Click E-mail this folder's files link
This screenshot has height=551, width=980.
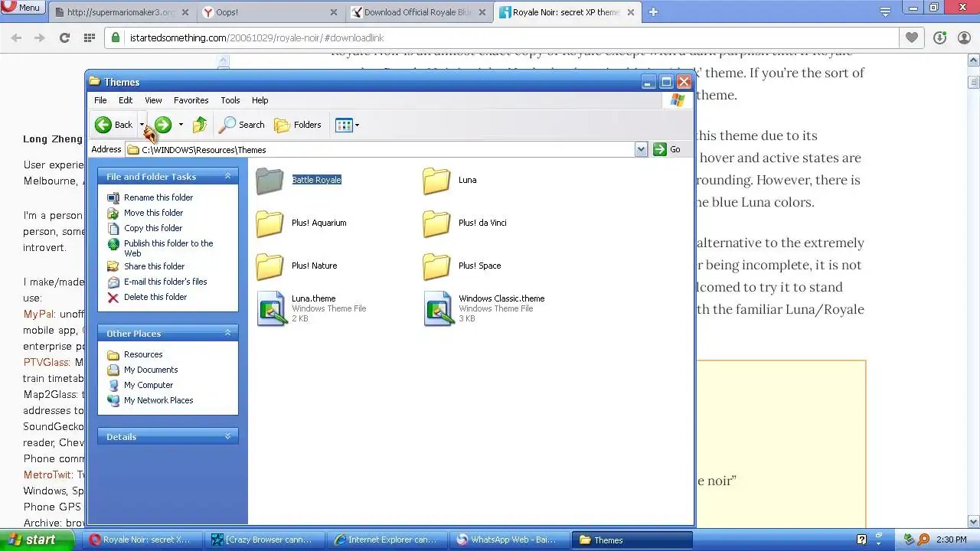point(165,282)
